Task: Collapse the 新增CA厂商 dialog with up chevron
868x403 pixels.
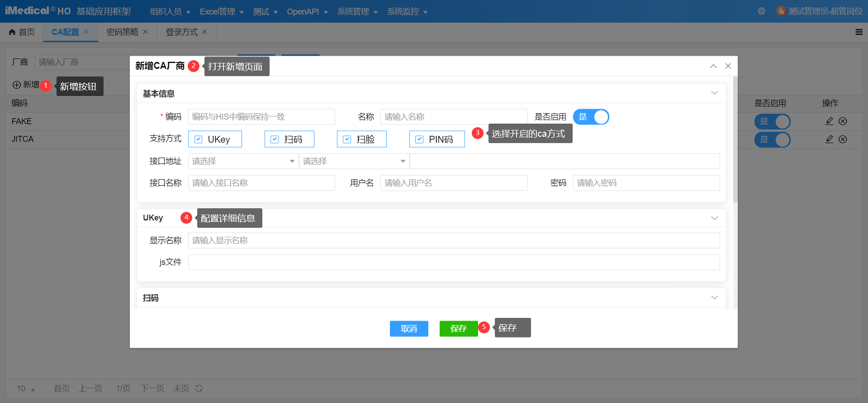Action: click(x=713, y=66)
